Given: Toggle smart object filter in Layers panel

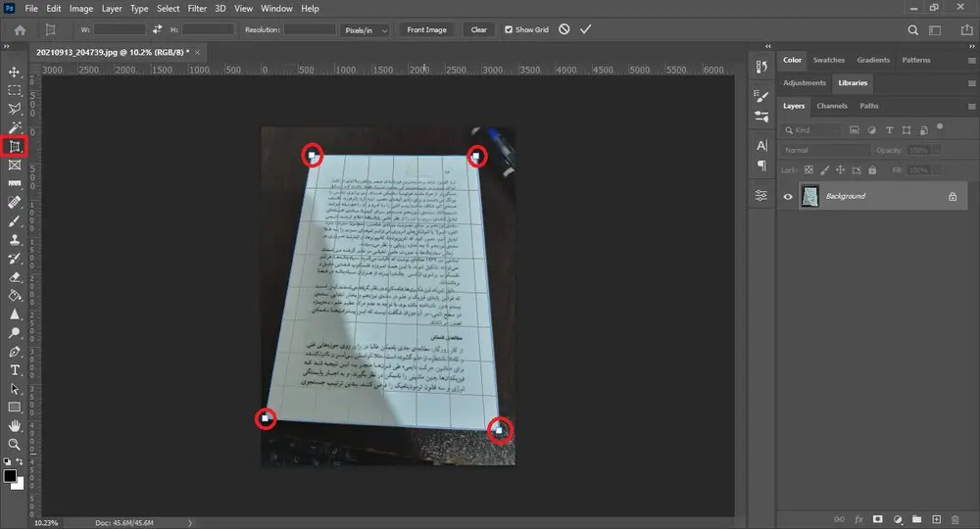Looking at the screenshot, I should (x=924, y=130).
